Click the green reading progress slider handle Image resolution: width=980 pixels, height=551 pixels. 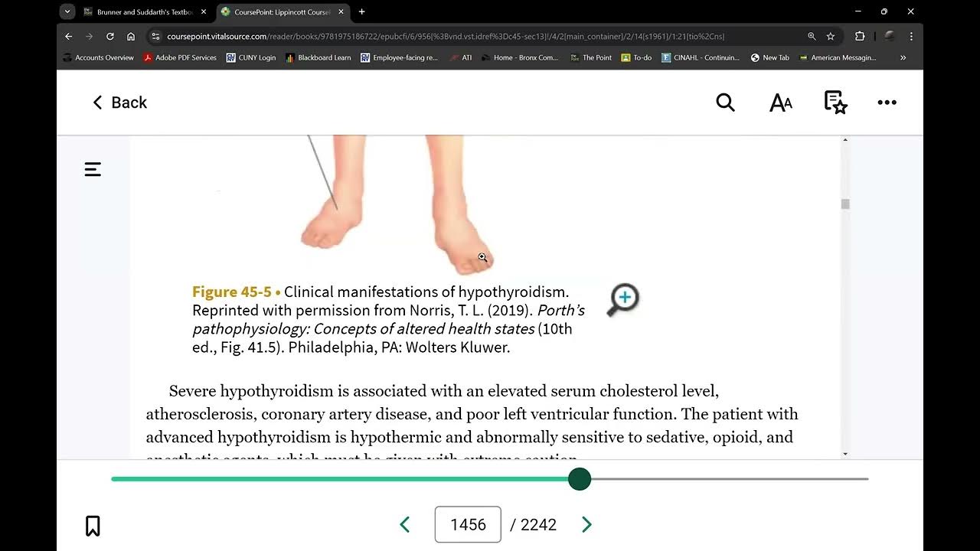pyautogui.click(x=580, y=479)
